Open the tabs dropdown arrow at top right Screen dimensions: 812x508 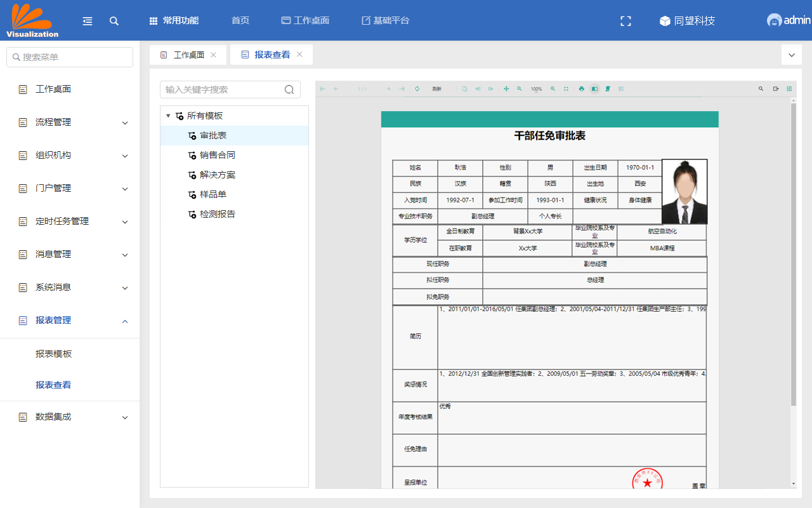(791, 55)
